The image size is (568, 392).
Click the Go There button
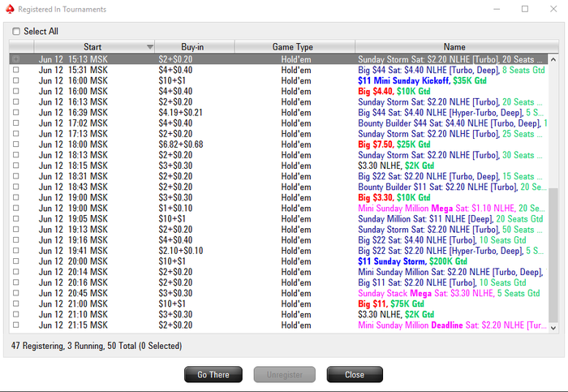[x=213, y=375]
